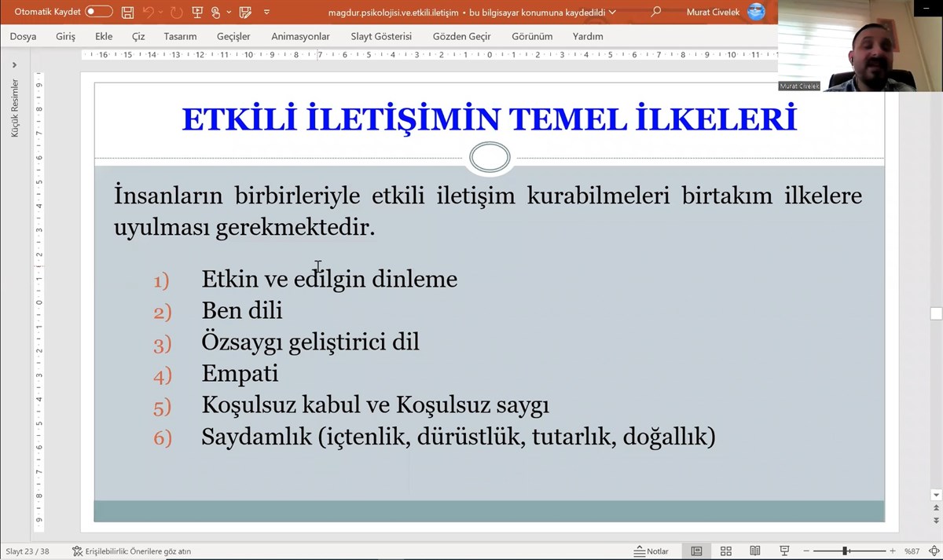Viewport: 943px width, 560px height.
Task: Click the zoom out minus button
Action: pyautogui.click(x=806, y=551)
